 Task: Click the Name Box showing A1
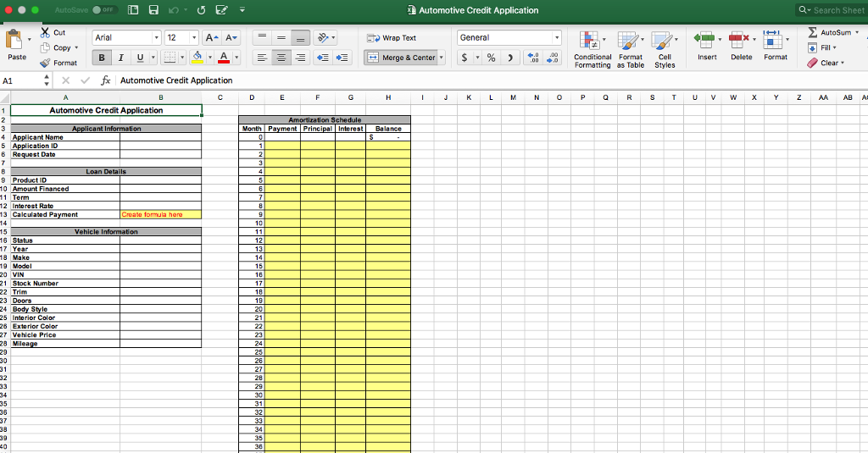click(x=22, y=80)
